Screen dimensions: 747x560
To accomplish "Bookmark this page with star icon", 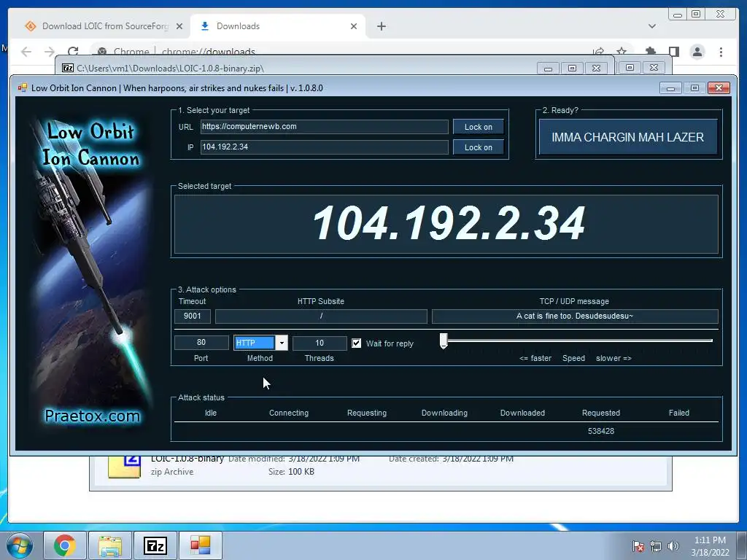I will point(622,52).
